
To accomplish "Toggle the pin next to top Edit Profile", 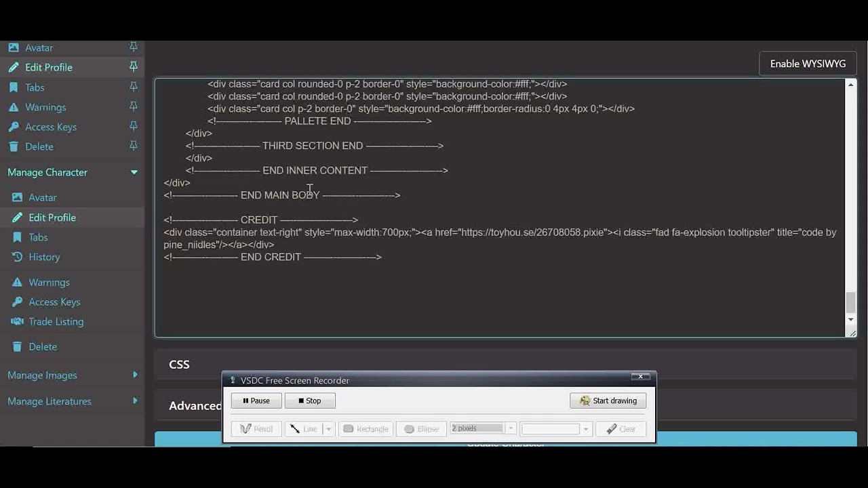I will [x=134, y=66].
